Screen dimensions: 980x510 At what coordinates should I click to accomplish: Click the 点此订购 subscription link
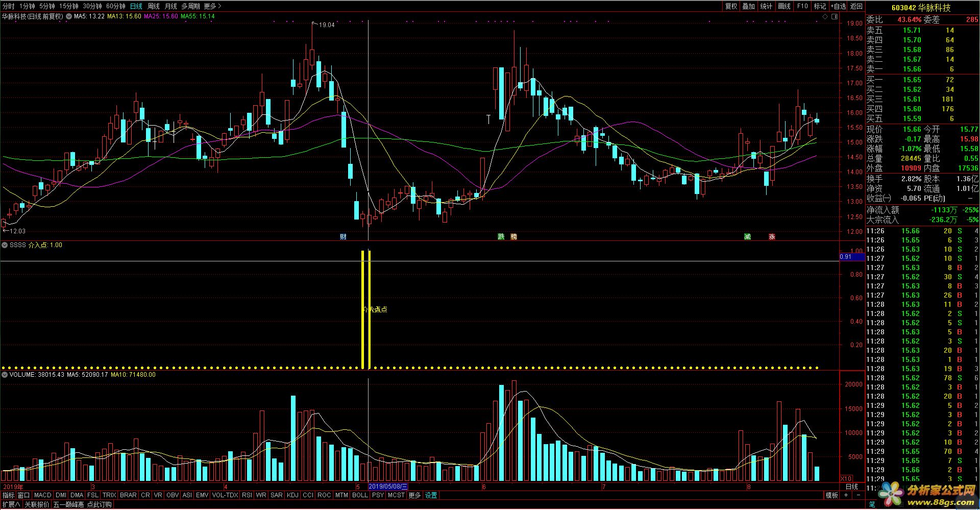tap(99, 504)
